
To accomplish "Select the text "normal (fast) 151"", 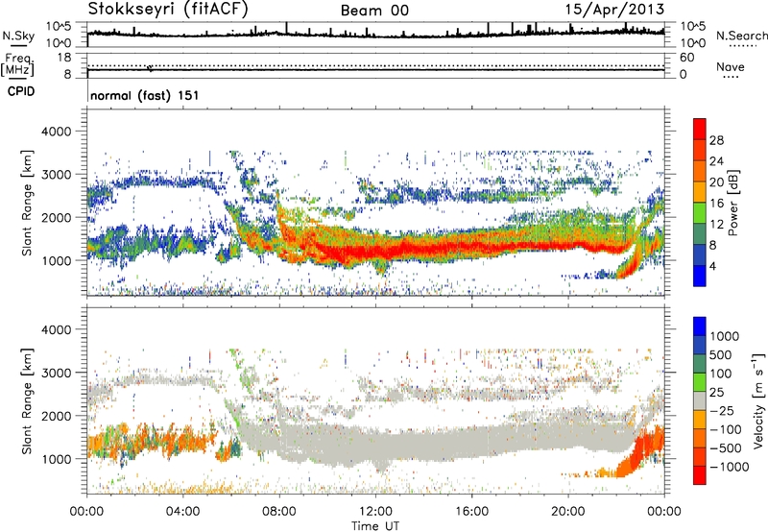I will pos(145,95).
